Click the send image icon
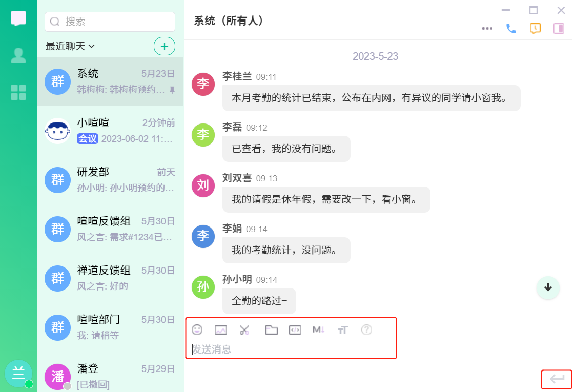Image resolution: width=575 pixels, height=392 pixels. click(x=221, y=330)
